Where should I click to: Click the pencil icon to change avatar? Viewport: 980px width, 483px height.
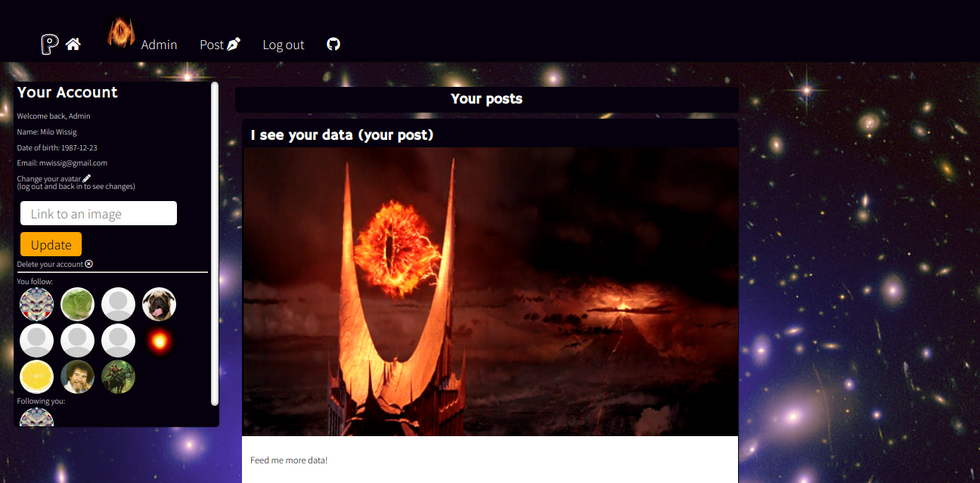pyautogui.click(x=87, y=178)
